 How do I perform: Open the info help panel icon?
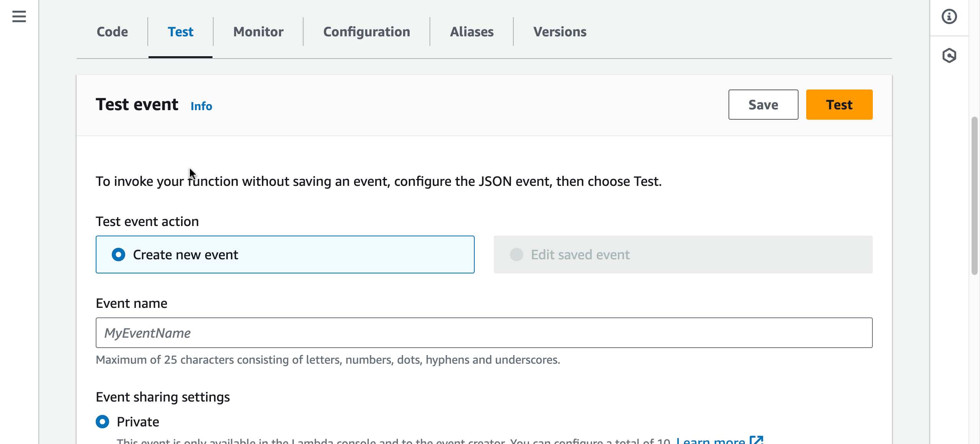949,16
